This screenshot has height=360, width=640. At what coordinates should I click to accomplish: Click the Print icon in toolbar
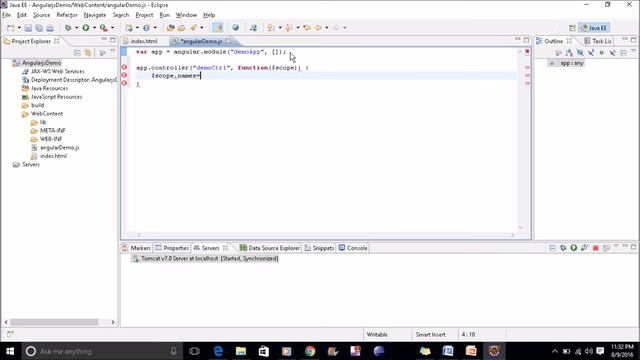point(50,28)
